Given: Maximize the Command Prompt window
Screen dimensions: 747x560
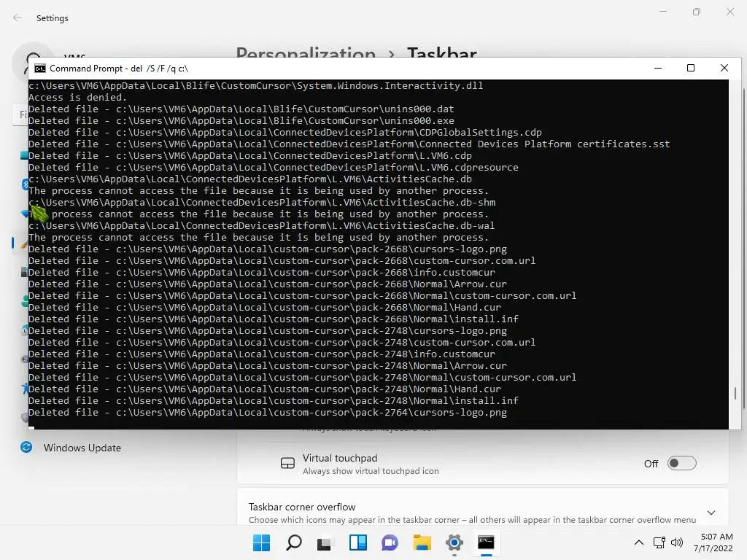Looking at the screenshot, I should coord(691,68).
